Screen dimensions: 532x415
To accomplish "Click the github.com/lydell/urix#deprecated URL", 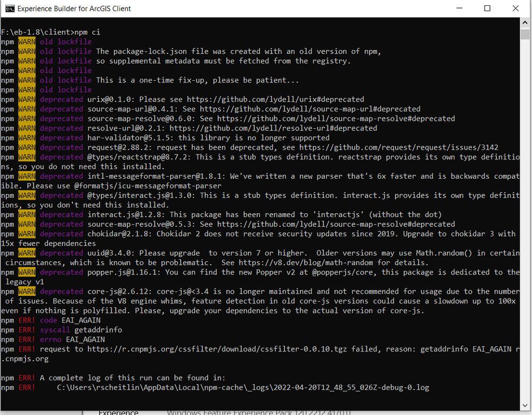I will pyautogui.click(x=275, y=99).
